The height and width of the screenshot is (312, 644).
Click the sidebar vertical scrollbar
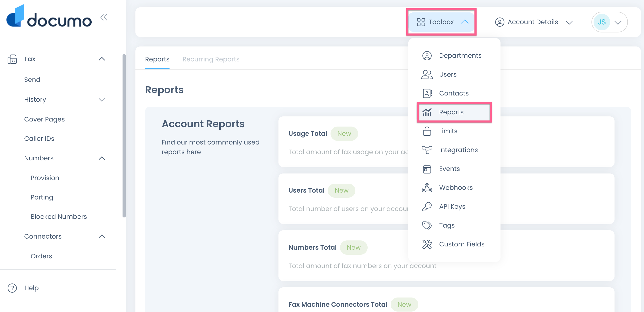pyautogui.click(x=124, y=136)
